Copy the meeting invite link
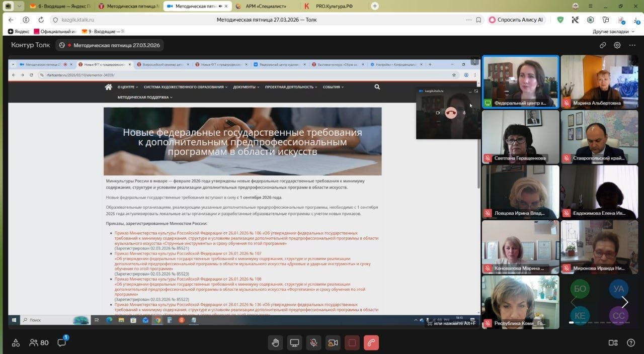Screen dimensions: 644x354 click(603, 45)
